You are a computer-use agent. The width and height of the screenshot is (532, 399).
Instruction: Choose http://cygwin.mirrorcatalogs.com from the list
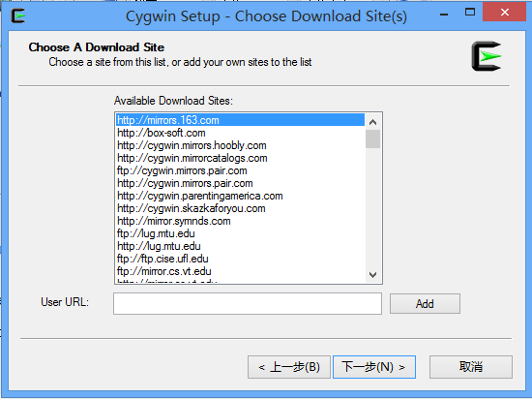coord(240,158)
